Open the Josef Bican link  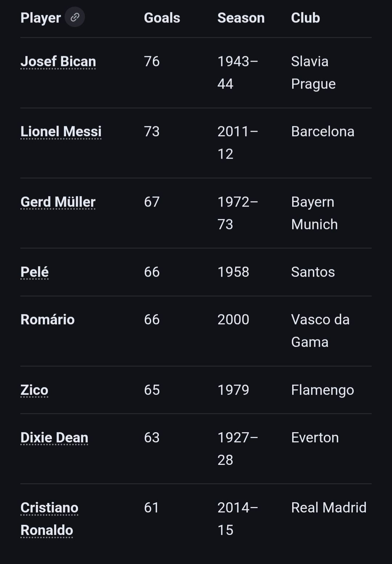[58, 61]
